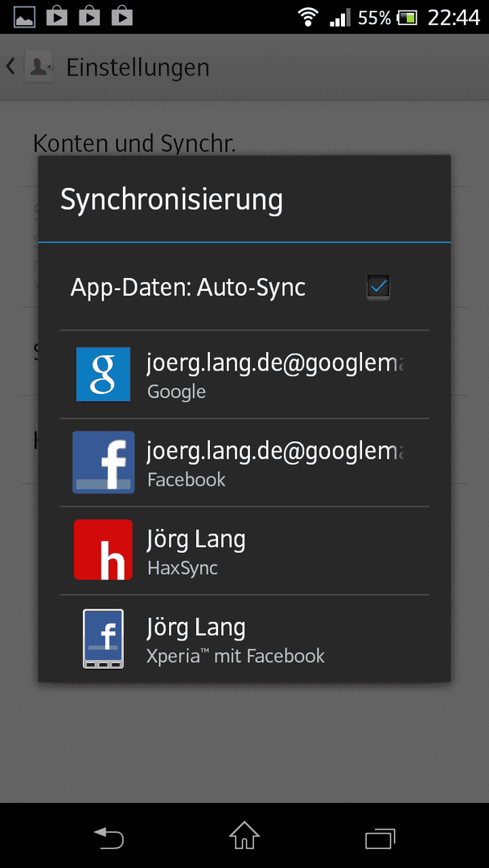Open Jörg Lang Xperia mit Facebook account
Viewport: 489px width, 868px height.
[244, 639]
